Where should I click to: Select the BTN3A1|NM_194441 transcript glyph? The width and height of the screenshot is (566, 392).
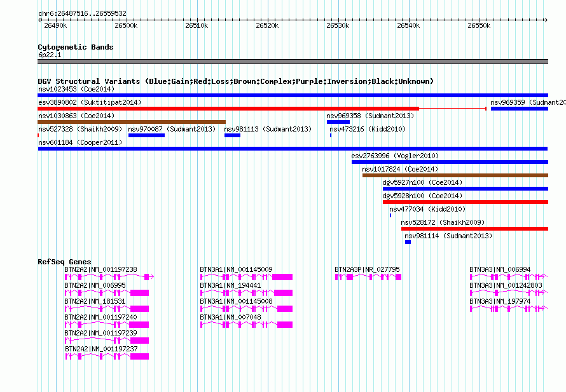click(247, 293)
